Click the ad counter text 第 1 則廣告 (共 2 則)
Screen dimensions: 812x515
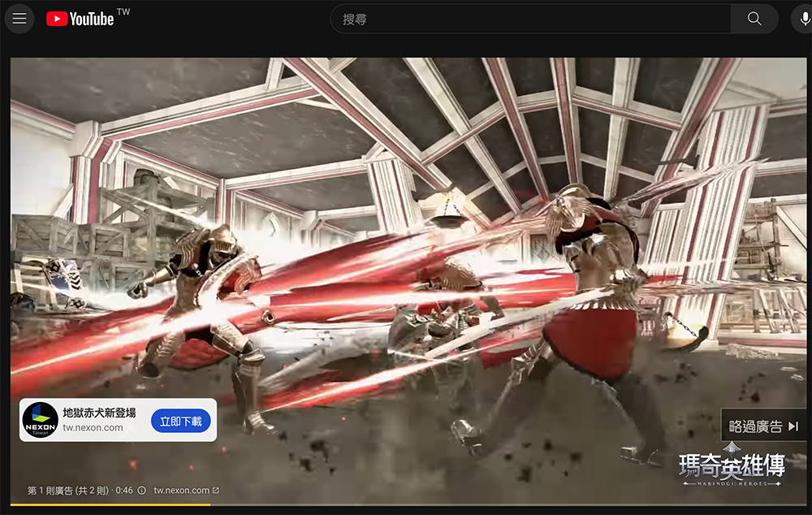pos(68,490)
